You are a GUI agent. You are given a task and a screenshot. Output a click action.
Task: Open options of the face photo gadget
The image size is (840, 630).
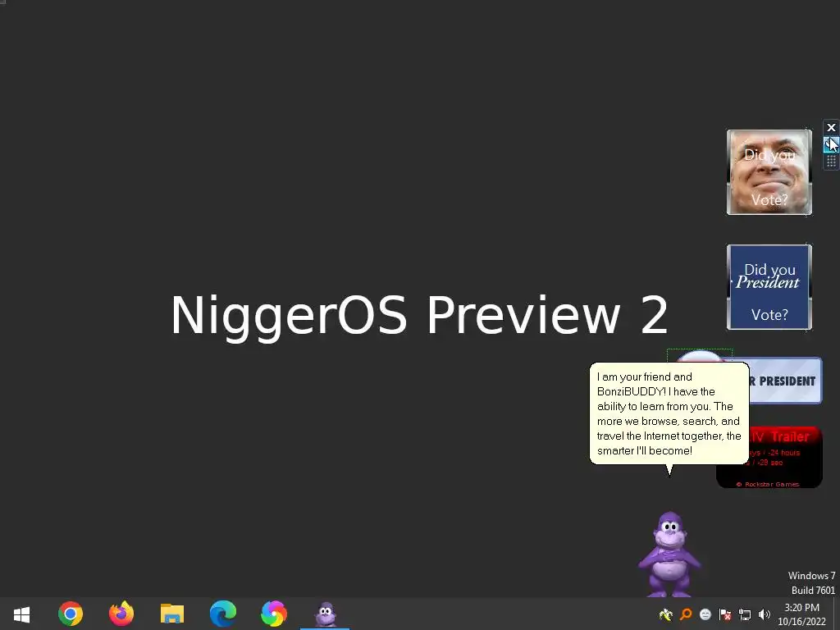(x=831, y=144)
